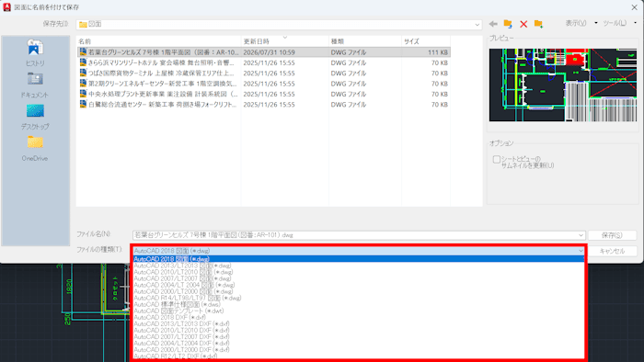Click the 保存(S) save button
The height and width of the screenshot is (362, 644).
(612, 235)
